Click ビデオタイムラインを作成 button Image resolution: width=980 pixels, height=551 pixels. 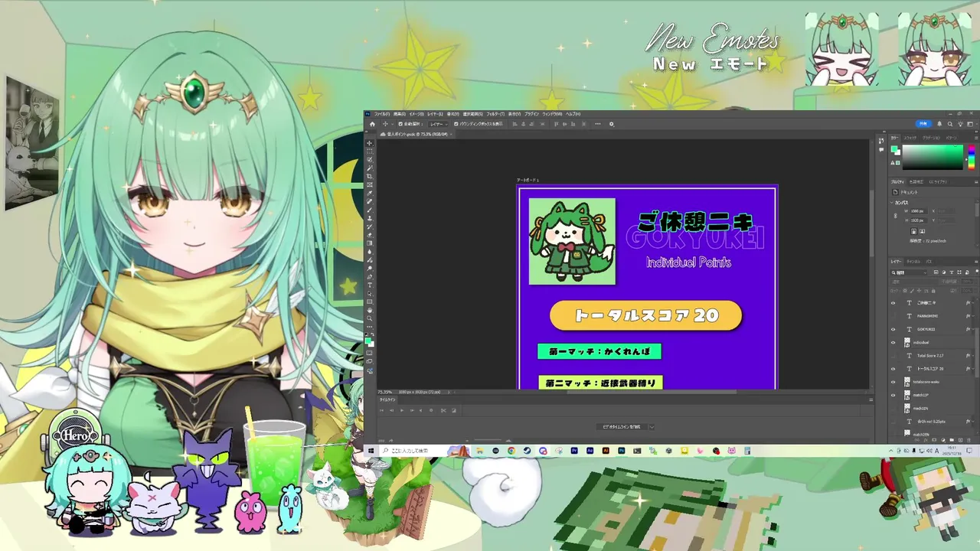pyautogui.click(x=622, y=427)
